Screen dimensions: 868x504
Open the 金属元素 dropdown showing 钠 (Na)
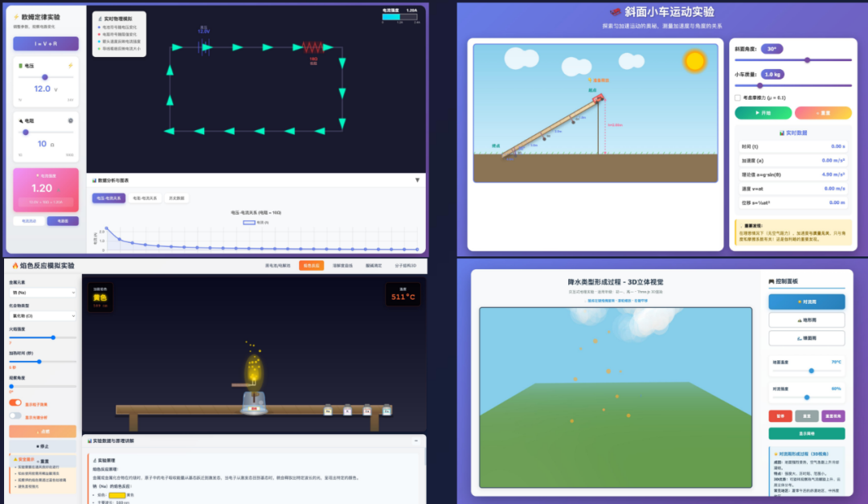coord(42,293)
